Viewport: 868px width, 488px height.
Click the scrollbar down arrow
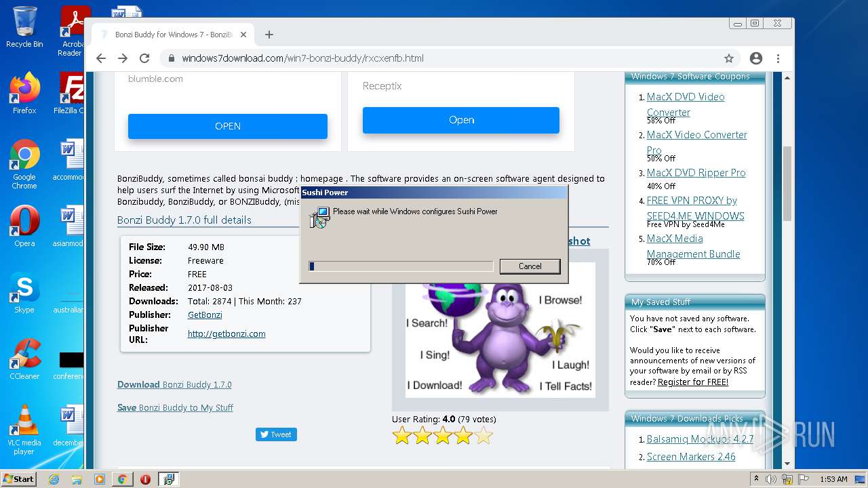[787, 464]
